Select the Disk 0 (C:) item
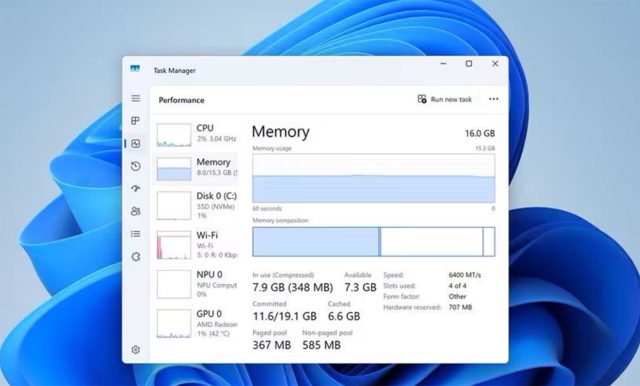The width and height of the screenshot is (640, 386). (196, 205)
